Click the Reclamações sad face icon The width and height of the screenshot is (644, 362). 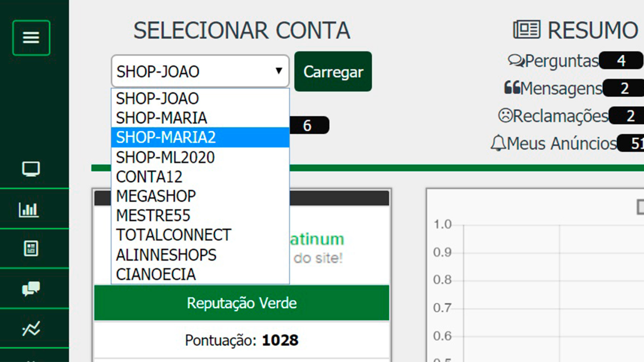click(x=505, y=116)
